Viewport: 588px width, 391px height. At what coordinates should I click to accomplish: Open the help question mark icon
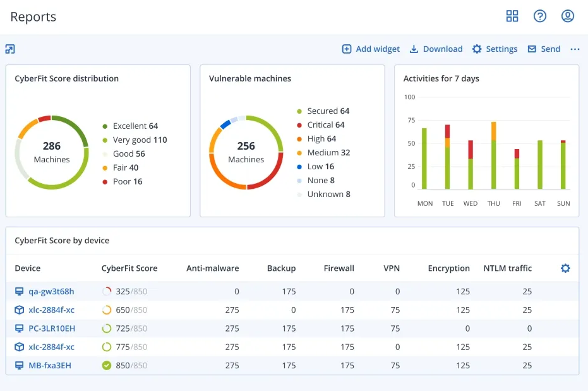[x=539, y=16]
